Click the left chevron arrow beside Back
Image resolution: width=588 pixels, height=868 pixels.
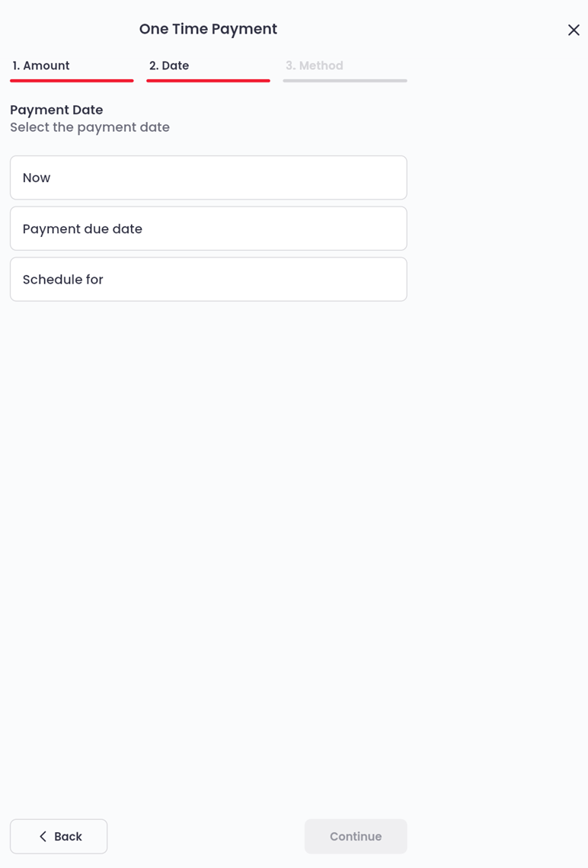(43, 837)
